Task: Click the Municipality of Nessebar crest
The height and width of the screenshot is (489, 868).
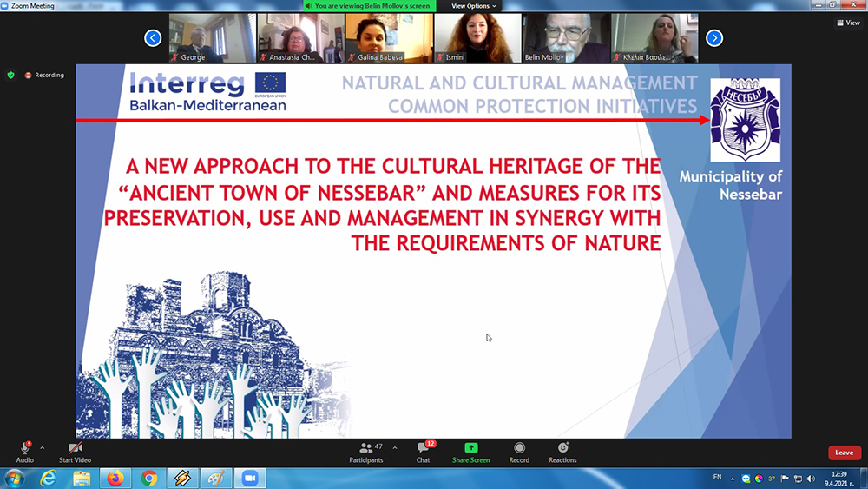Action: click(x=745, y=120)
